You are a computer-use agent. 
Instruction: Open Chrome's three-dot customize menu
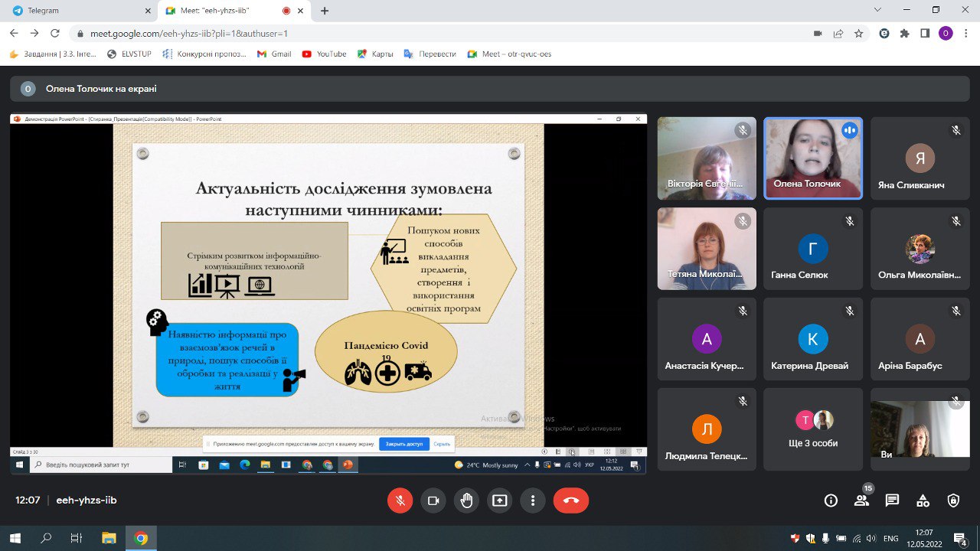[965, 34]
